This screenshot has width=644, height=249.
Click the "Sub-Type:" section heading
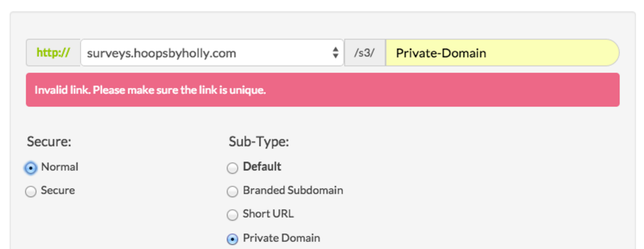coord(259,142)
